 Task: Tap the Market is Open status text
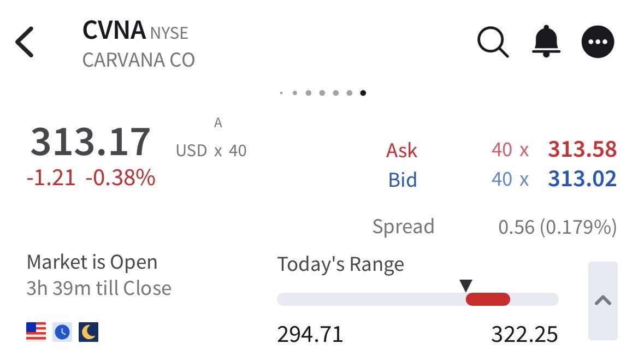tap(92, 262)
